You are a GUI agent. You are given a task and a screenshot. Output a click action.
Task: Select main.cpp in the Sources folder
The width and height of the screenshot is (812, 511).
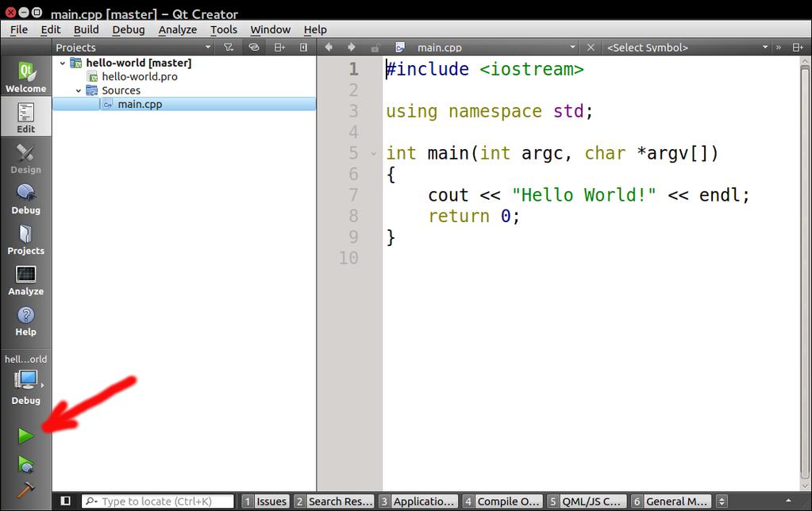tap(140, 104)
